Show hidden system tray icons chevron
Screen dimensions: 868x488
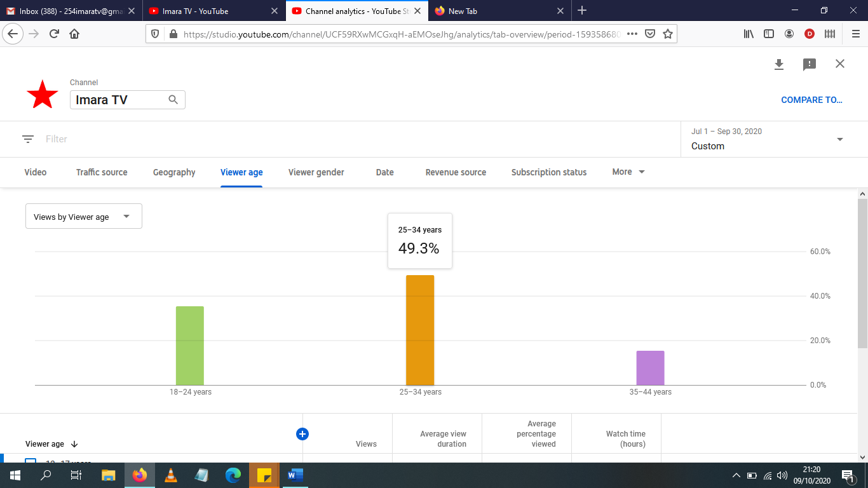coord(736,475)
